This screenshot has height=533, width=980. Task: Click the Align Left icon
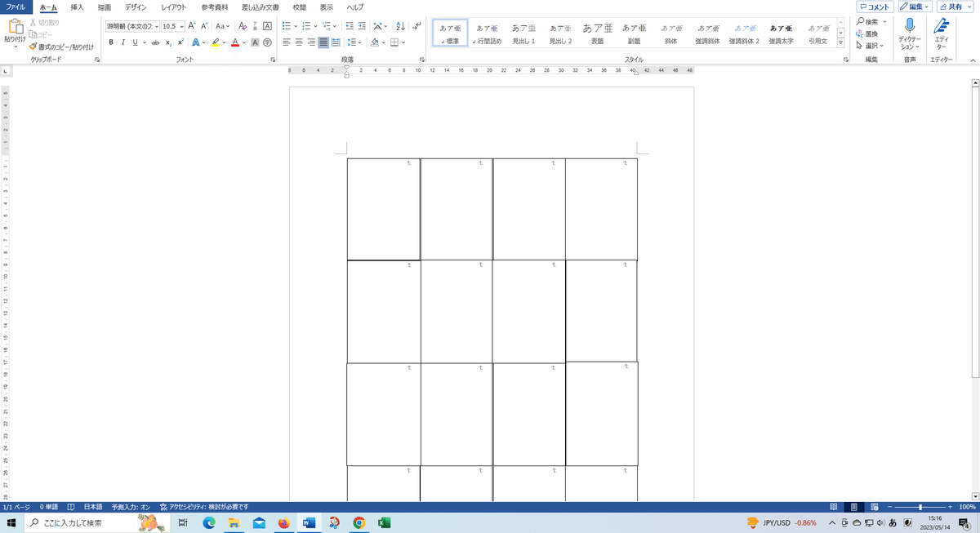[287, 42]
